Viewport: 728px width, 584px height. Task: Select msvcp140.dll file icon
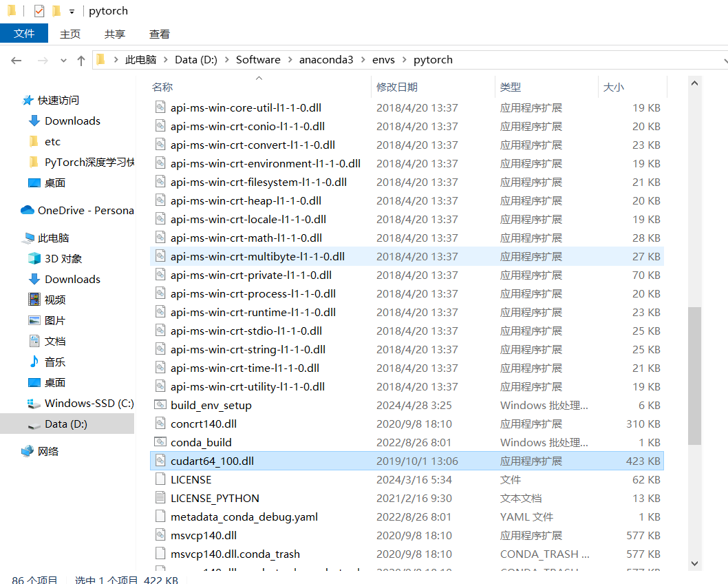tap(160, 534)
